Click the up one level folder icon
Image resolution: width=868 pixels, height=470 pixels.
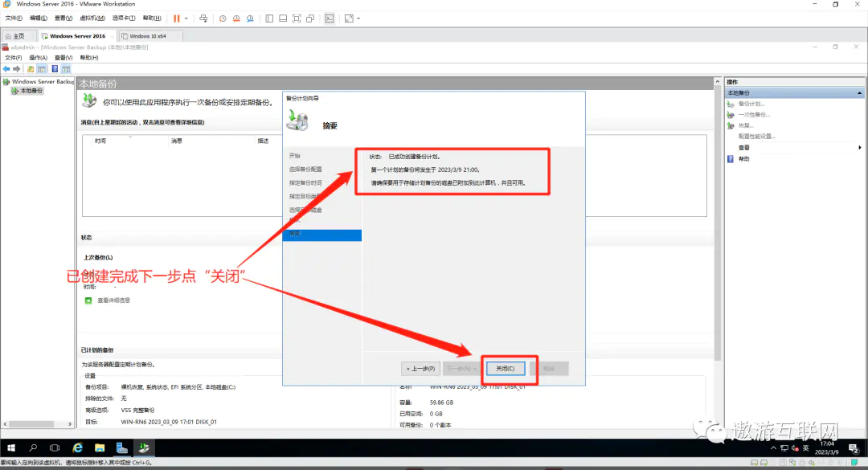[x=31, y=68]
